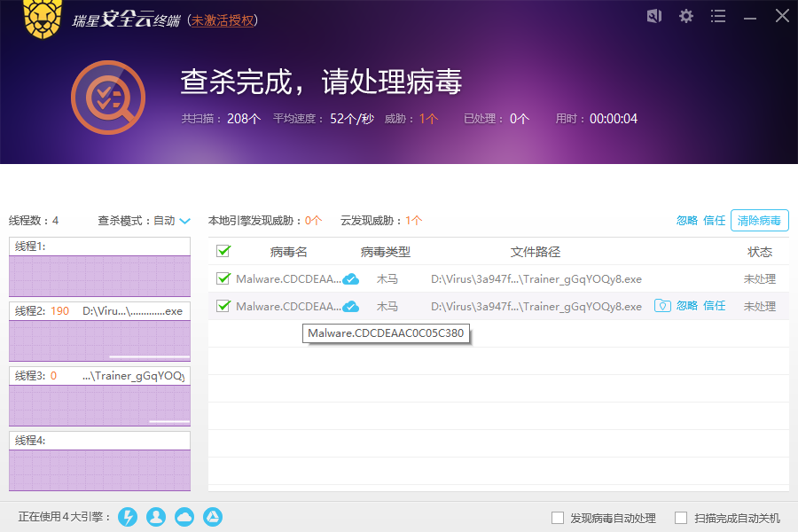Click 线程2 entry showing 190

(x=99, y=311)
